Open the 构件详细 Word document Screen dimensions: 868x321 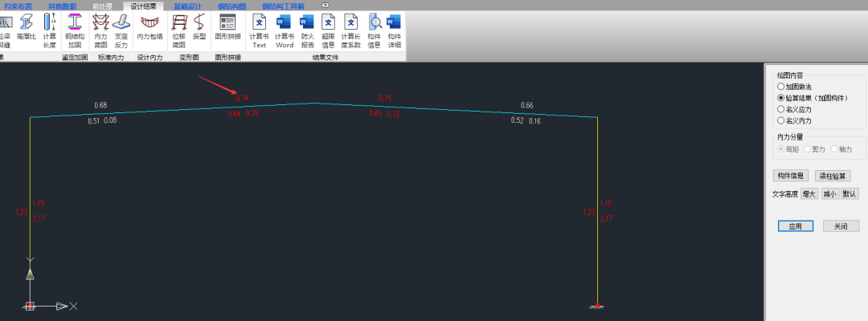394,31
